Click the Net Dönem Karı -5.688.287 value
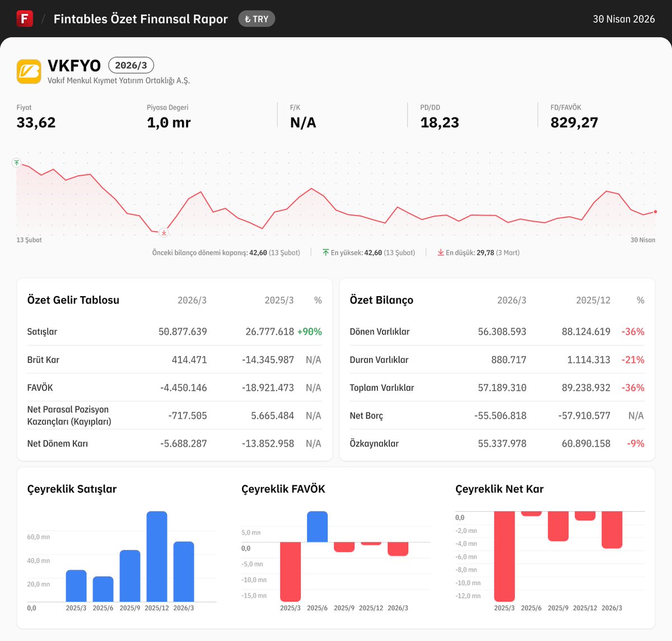The image size is (672, 641). [x=184, y=443]
